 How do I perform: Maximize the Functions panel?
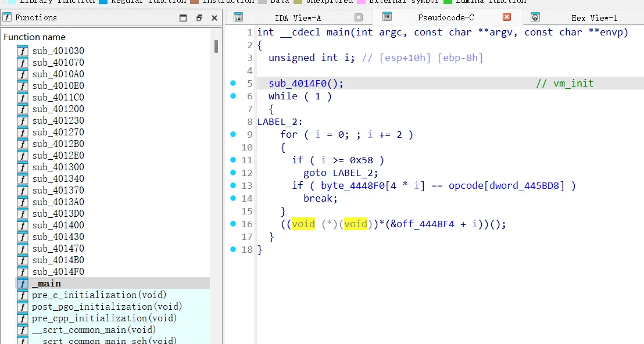[x=183, y=18]
